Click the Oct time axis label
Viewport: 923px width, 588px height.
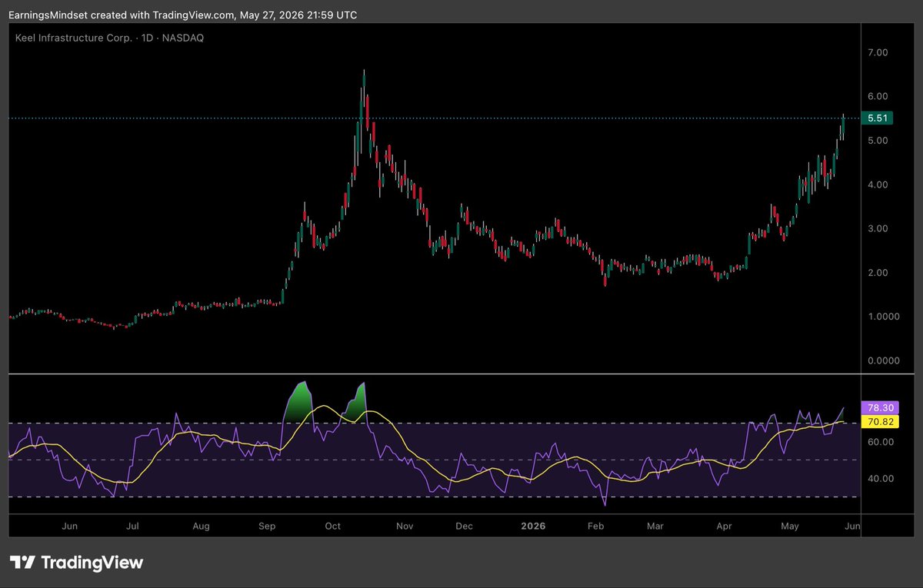[x=333, y=527]
